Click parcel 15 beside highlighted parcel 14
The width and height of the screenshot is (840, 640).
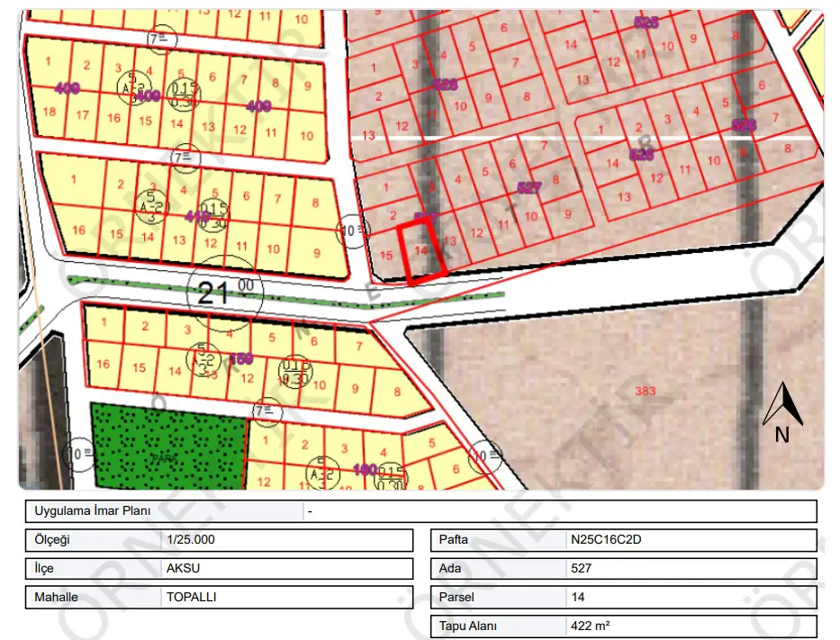coord(386,256)
